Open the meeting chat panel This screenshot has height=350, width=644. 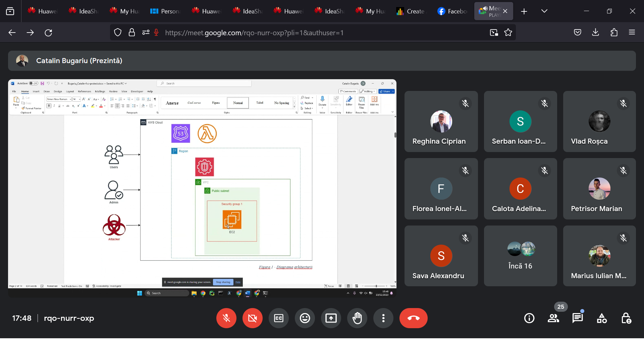578,318
